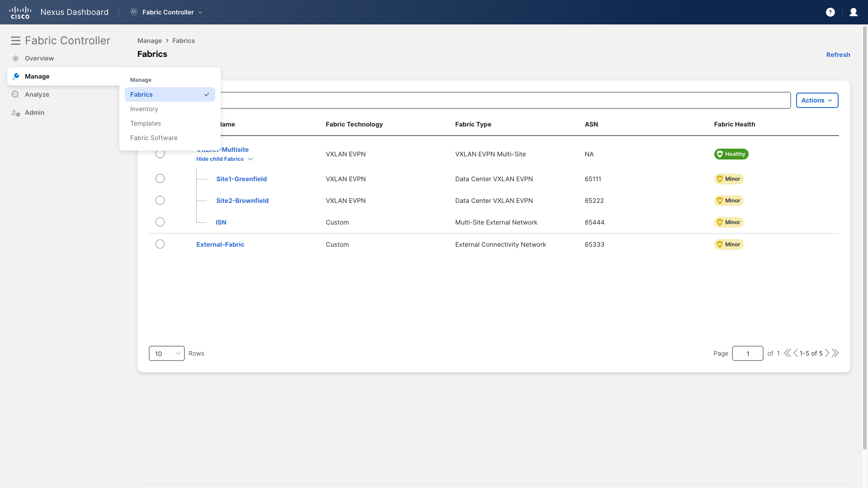Open the External-Fabric link
This screenshot has height=488, width=868.
click(220, 244)
